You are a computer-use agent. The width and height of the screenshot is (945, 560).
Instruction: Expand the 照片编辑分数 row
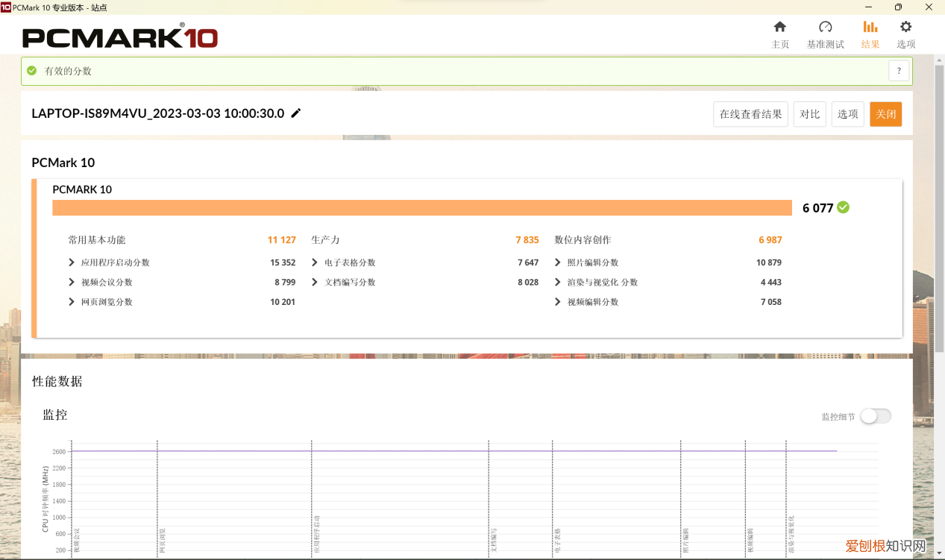(558, 262)
